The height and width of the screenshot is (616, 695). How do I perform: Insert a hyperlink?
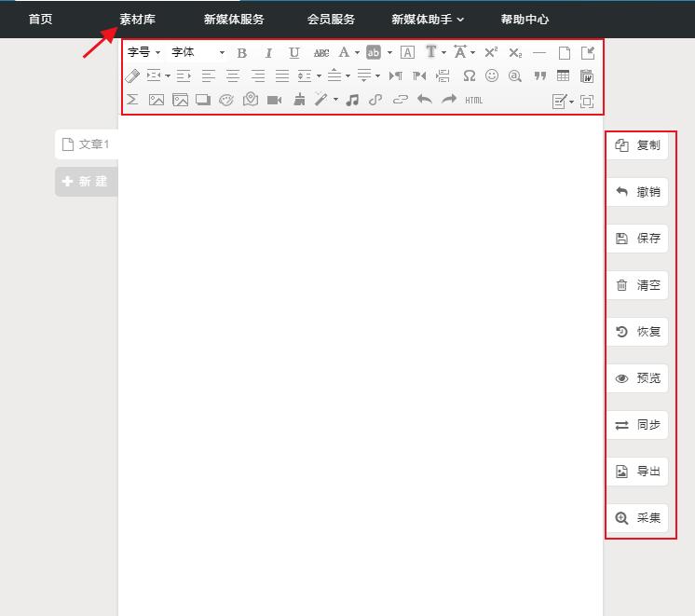pyautogui.click(x=375, y=100)
